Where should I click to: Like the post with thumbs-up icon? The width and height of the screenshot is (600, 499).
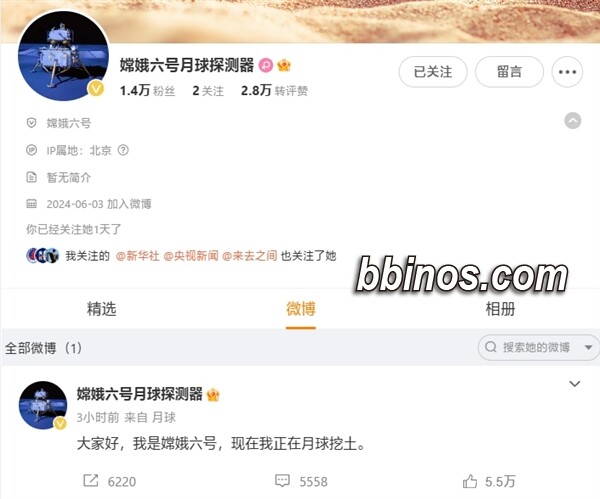[x=470, y=481]
